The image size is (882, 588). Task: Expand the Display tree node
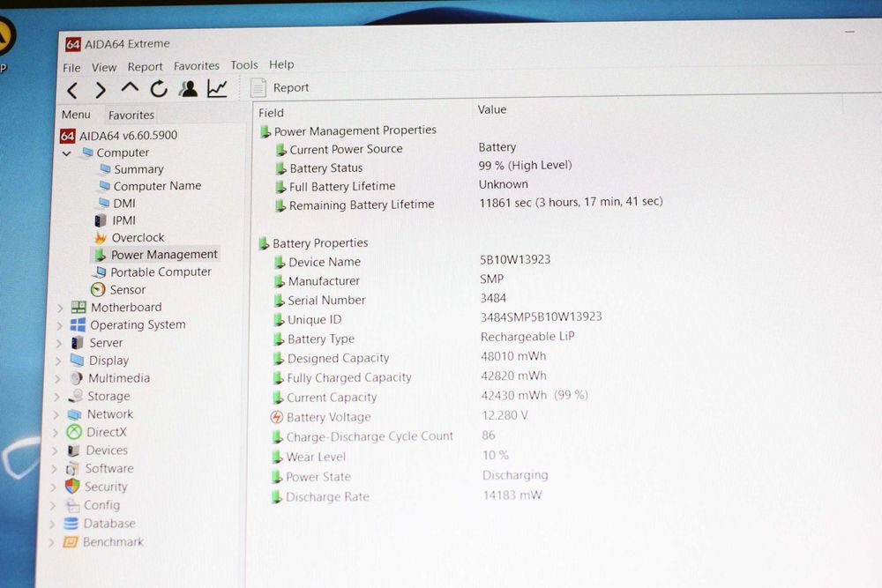pos(58,361)
